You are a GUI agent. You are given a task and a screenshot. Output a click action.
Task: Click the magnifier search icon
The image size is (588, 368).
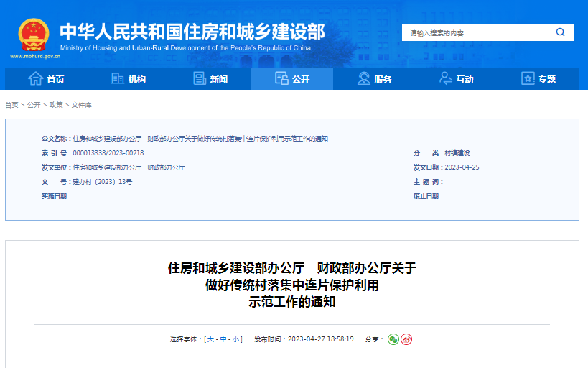click(560, 32)
